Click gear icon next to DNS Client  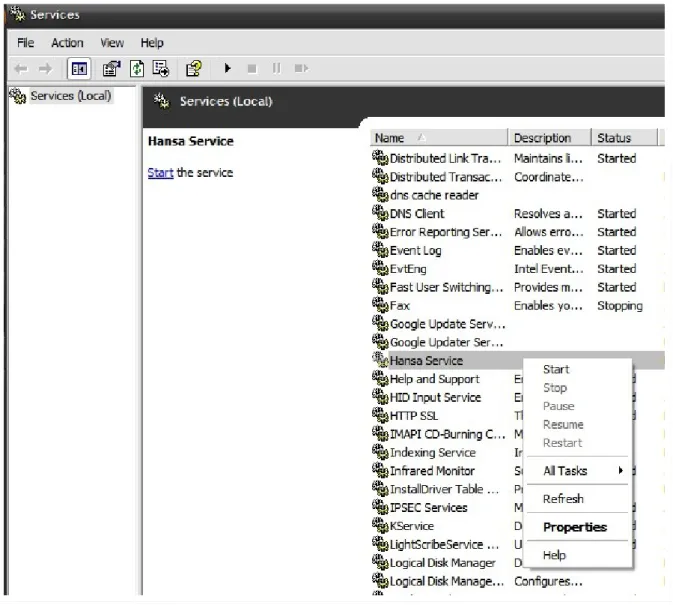point(380,213)
